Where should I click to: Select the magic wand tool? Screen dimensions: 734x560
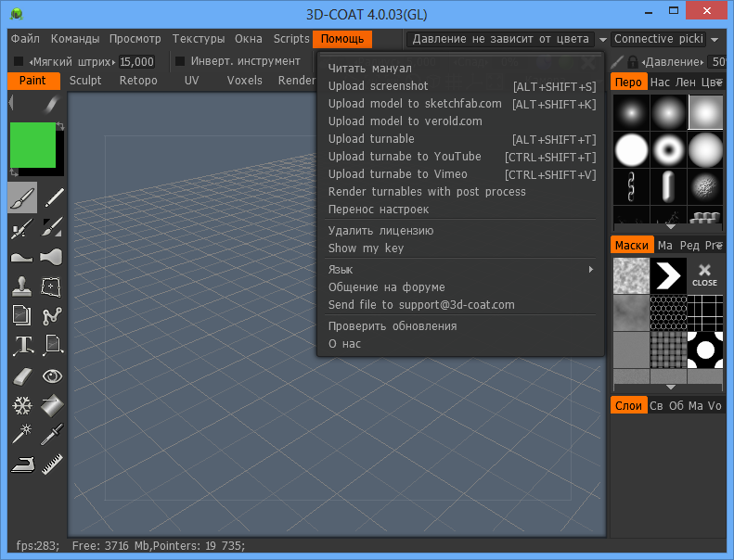[x=22, y=435]
